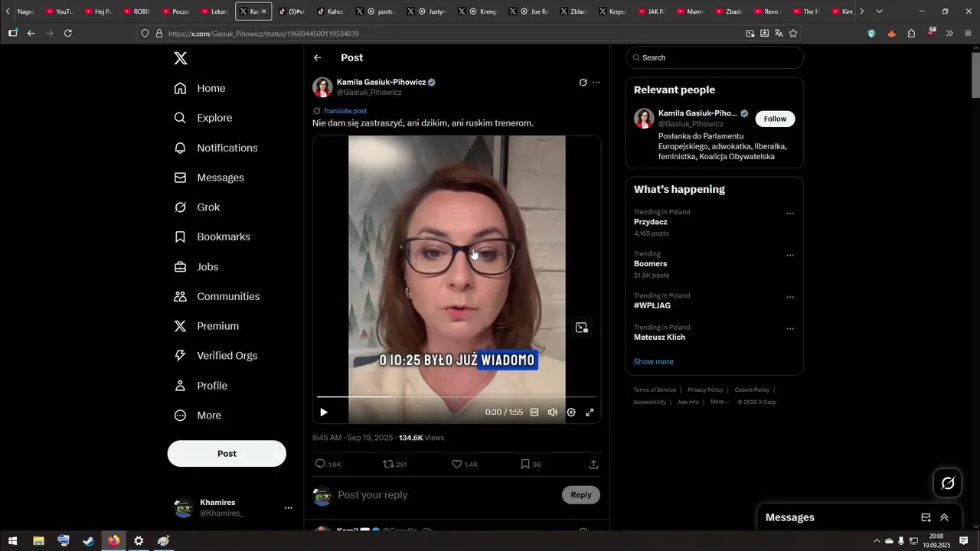This screenshot has height=551, width=980.
Task: Open Explore in the sidebar
Action: [x=203, y=118]
